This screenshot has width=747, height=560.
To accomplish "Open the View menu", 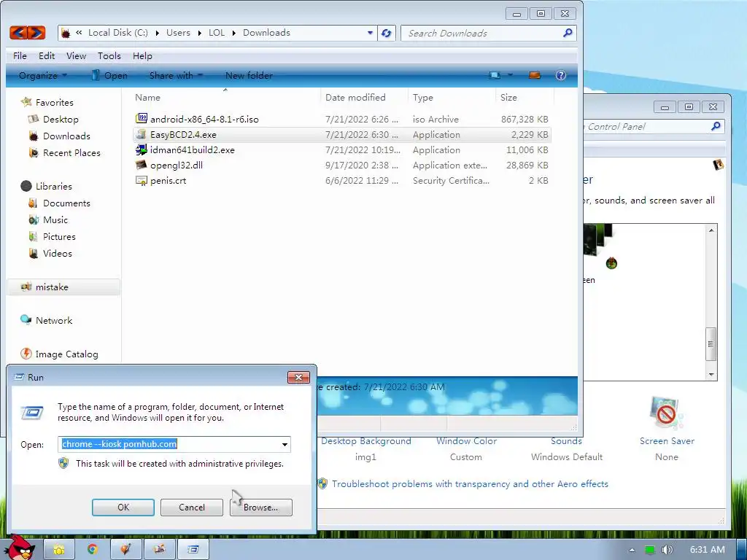I will [x=76, y=55].
